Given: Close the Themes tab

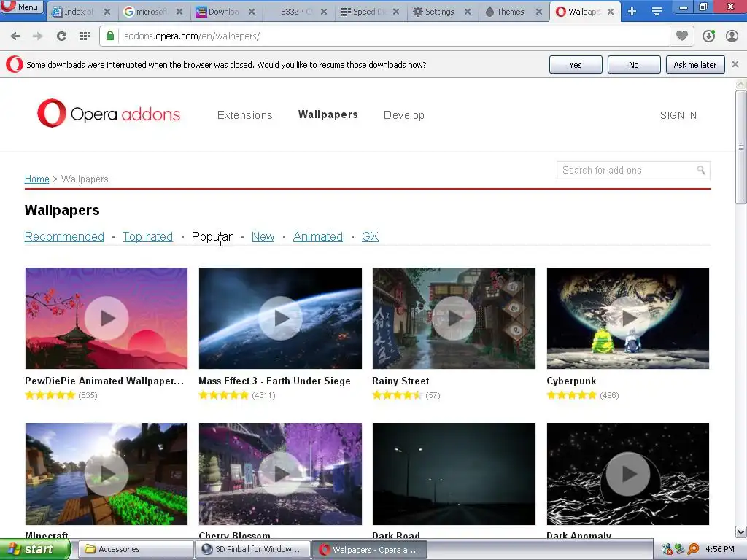Looking at the screenshot, I should pos(539,12).
